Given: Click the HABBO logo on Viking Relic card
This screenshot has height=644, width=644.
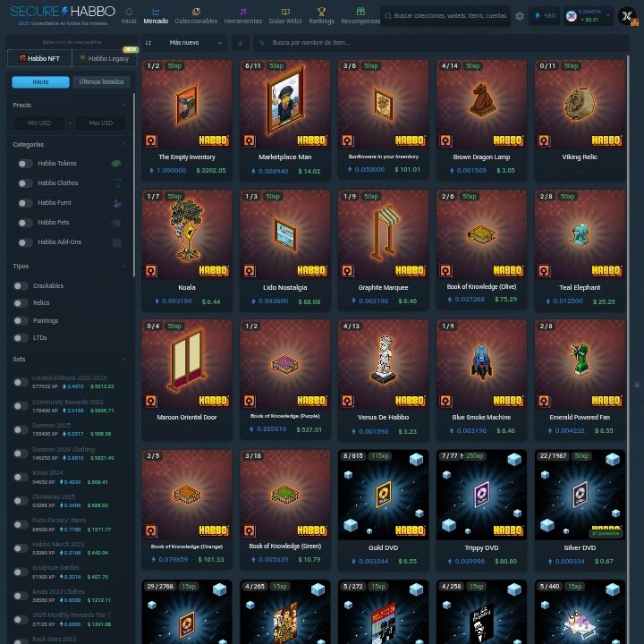Looking at the screenshot, I should (606, 141).
